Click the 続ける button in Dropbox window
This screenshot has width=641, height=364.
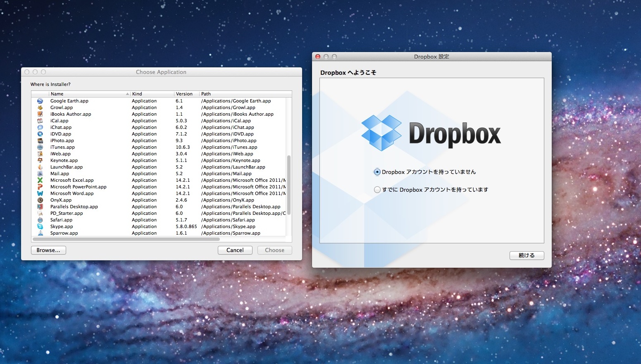pyautogui.click(x=527, y=255)
